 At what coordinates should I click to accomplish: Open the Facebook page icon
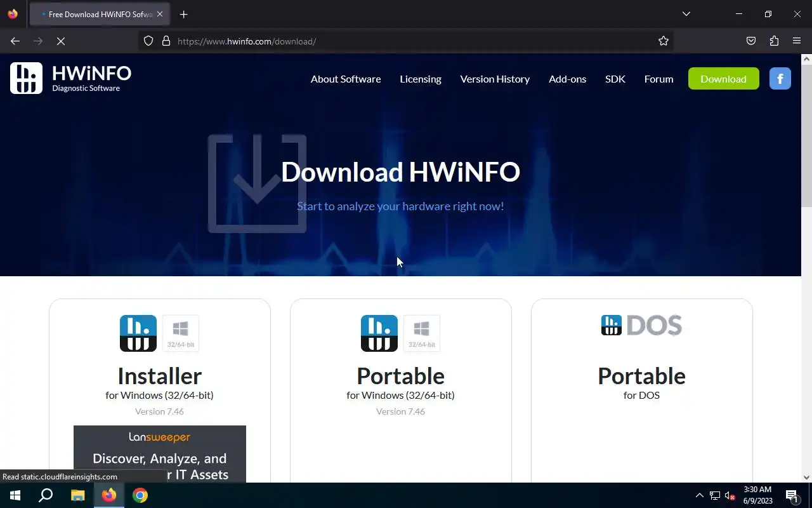click(x=780, y=79)
